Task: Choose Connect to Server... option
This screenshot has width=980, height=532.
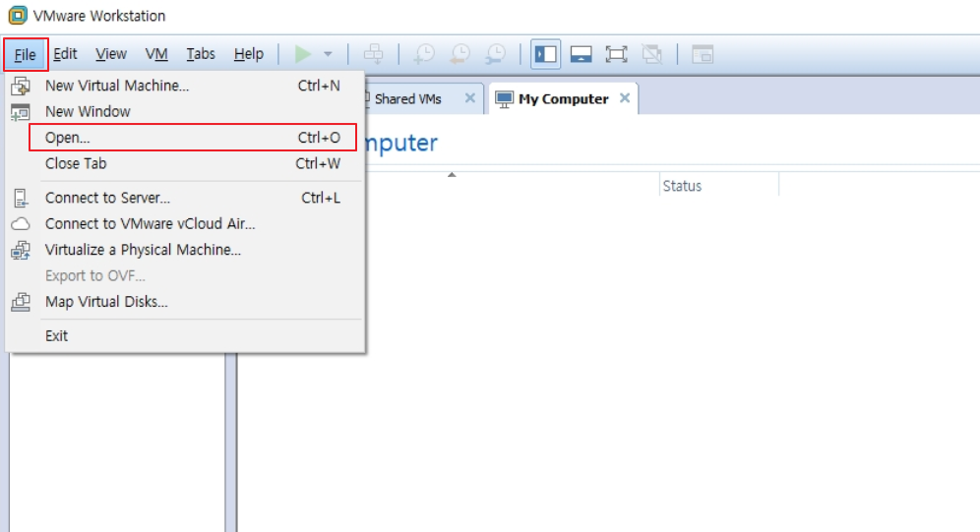Action: pos(185,198)
